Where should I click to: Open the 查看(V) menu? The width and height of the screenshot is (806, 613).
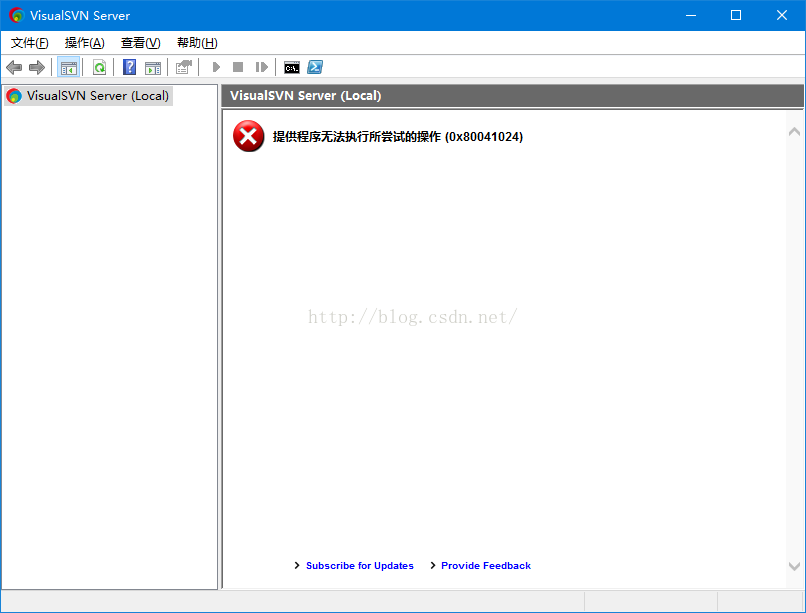[x=140, y=43]
